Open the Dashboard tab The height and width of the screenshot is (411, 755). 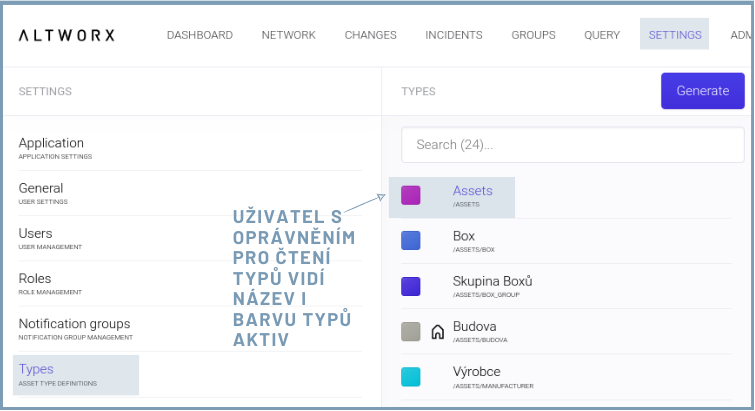coord(199,35)
